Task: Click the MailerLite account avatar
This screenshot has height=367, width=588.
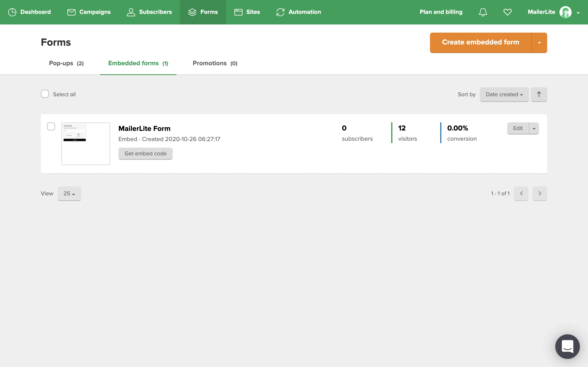Action: [x=565, y=12]
